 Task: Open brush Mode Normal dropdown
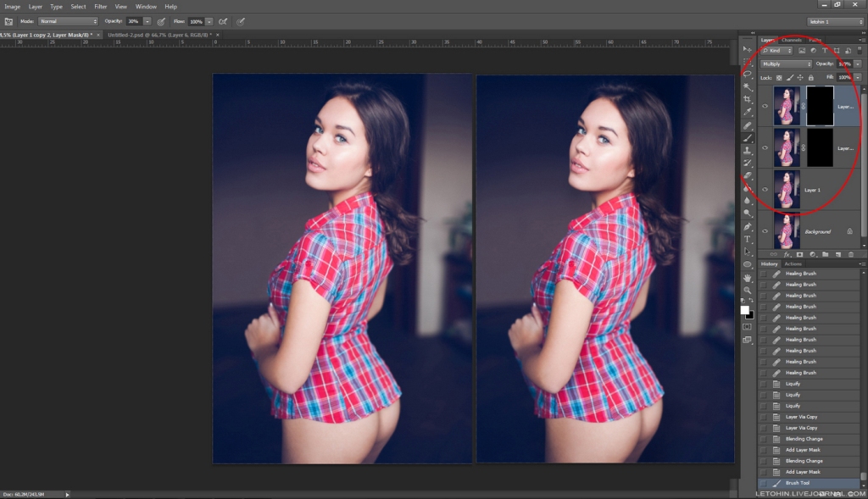click(x=68, y=20)
